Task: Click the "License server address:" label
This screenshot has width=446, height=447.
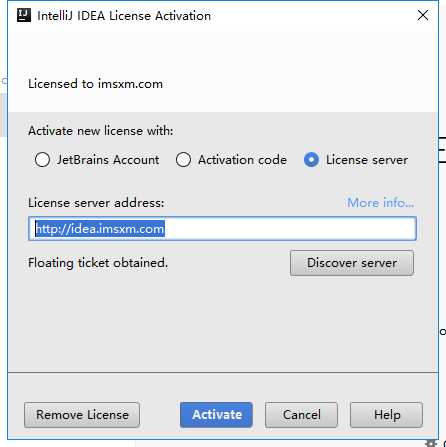Action: coord(96,203)
